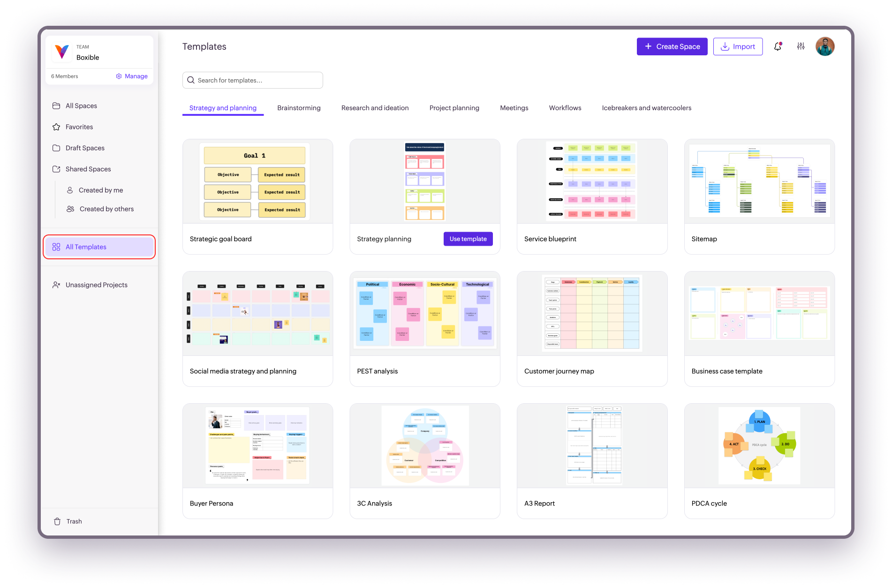Select Created by me

(x=100, y=190)
